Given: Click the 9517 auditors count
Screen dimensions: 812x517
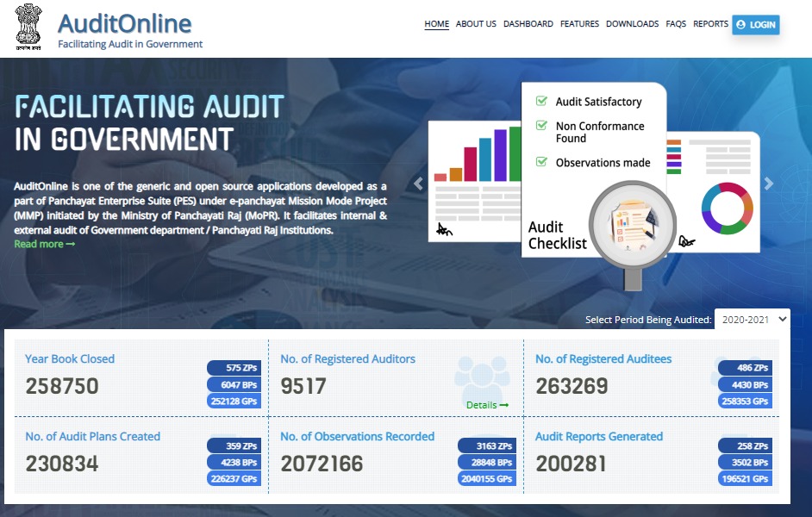Looking at the screenshot, I should [x=303, y=386].
